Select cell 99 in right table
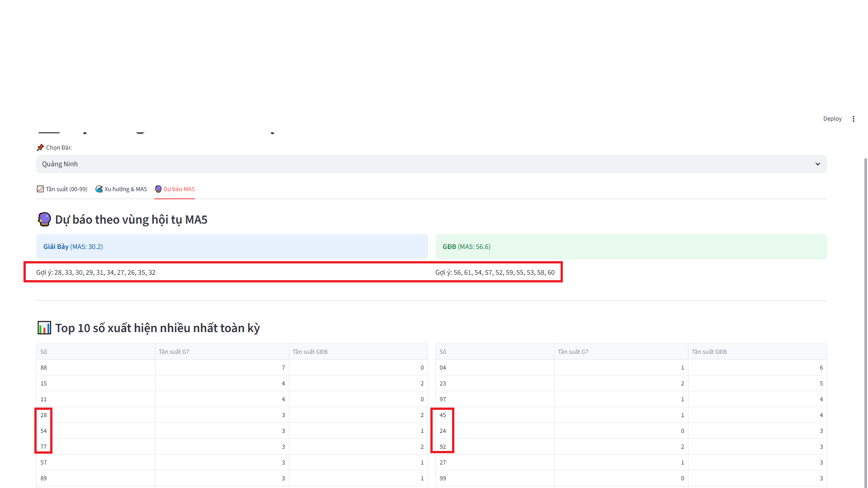 point(495,478)
